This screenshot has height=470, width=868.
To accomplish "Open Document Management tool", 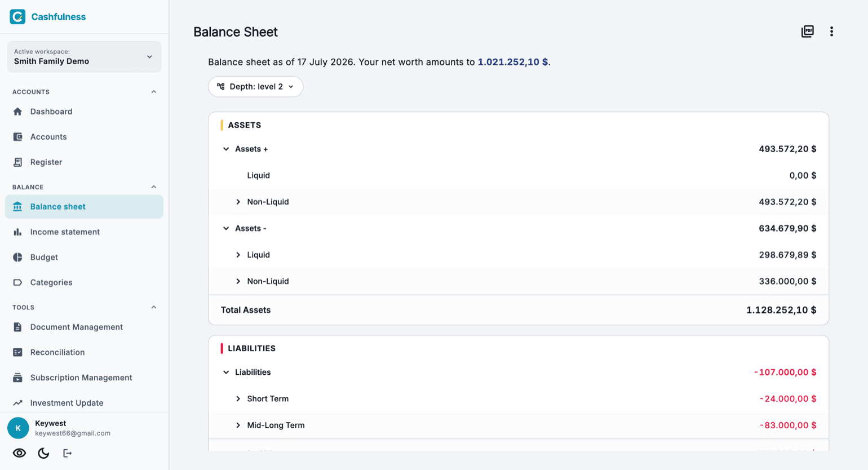I will [x=84, y=327].
